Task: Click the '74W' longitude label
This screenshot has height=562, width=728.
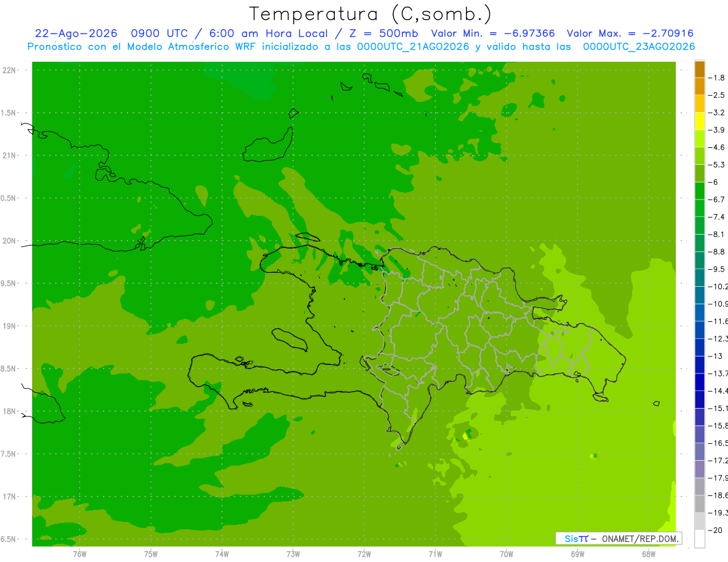Action: tap(222, 554)
